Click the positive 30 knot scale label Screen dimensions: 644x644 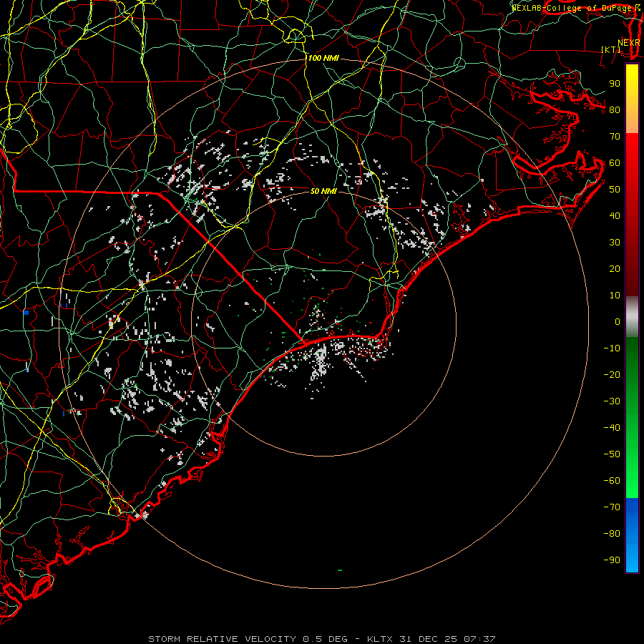click(615, 243)
